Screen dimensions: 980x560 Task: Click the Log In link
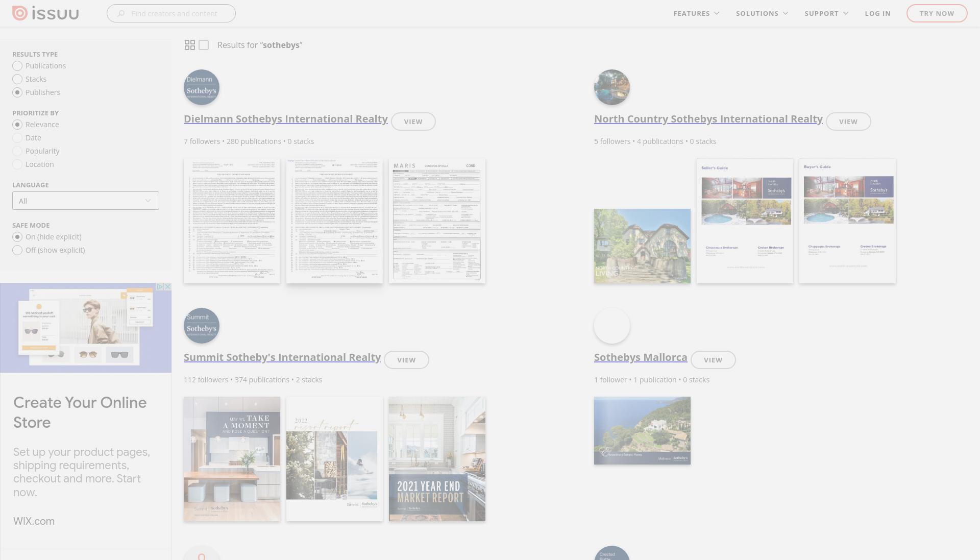pyautogui.click(x=877, y=13)
